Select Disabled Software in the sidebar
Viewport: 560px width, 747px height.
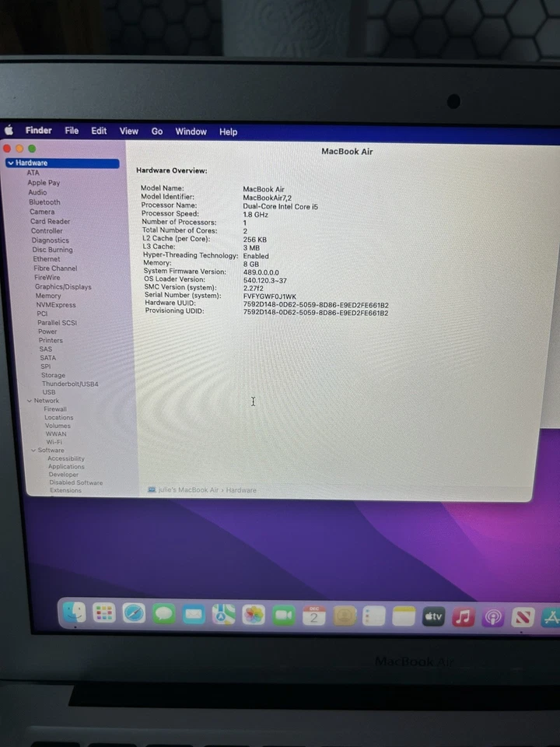coord(75,482)
